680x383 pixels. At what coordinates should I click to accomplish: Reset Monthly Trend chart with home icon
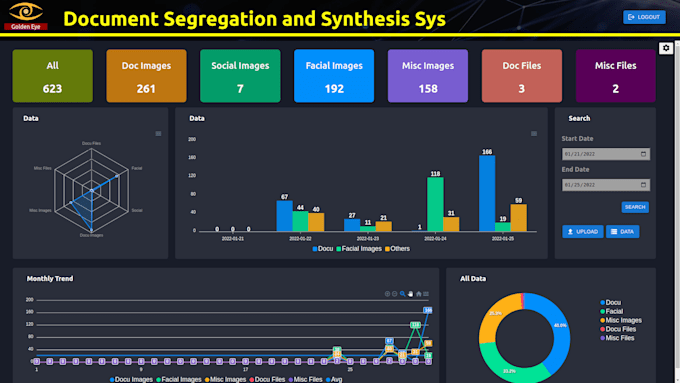pyautogui.click(x=418, y=294)
